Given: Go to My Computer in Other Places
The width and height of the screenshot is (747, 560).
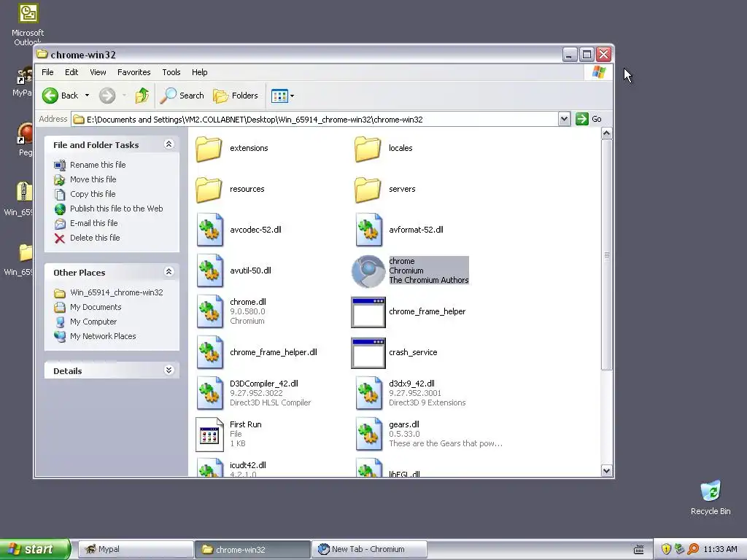Looking at the screenshot, I should tap(93, 322).
